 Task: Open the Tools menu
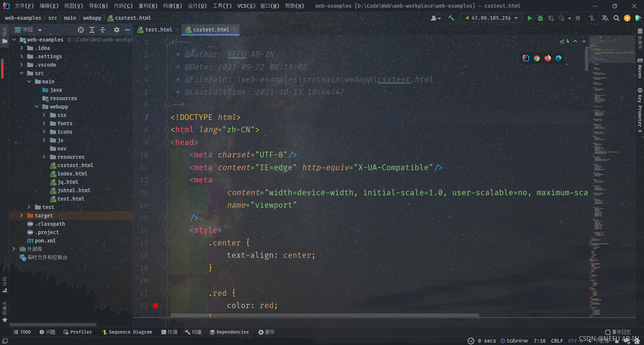point(222,6)
